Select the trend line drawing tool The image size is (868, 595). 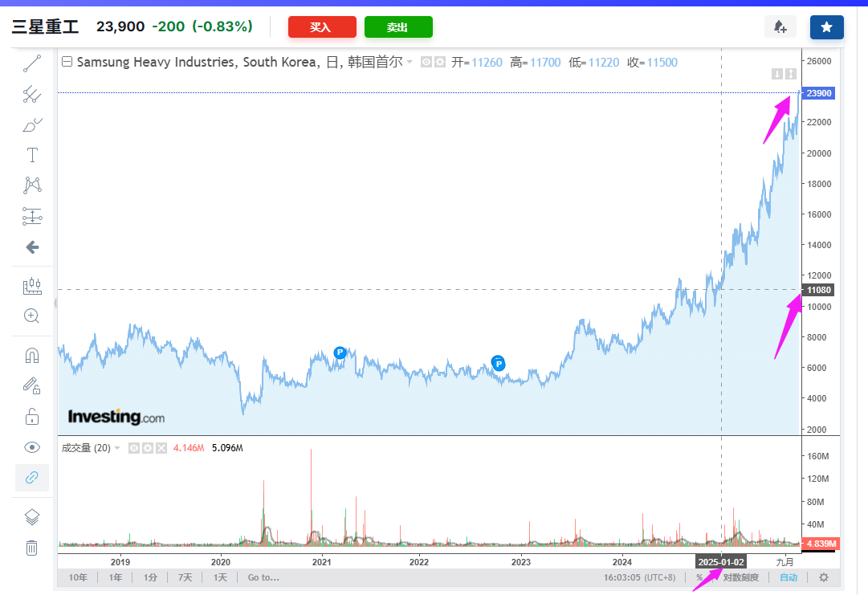[32, 63]
